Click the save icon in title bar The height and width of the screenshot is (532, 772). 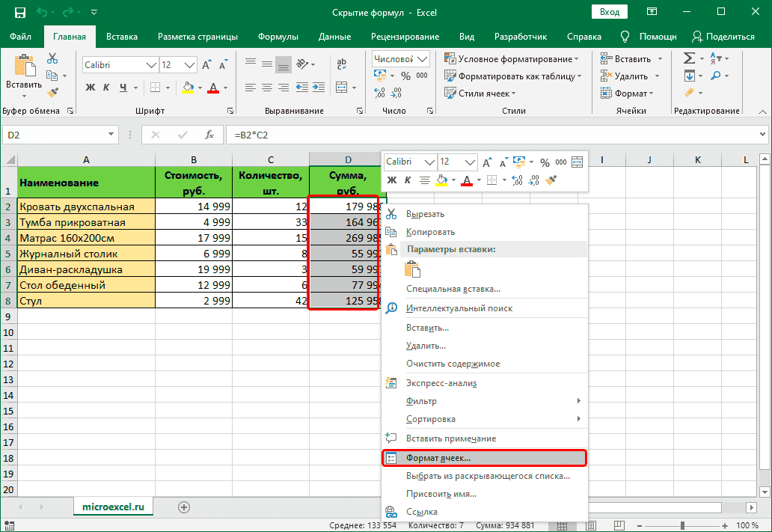click(x=19, y=13)
